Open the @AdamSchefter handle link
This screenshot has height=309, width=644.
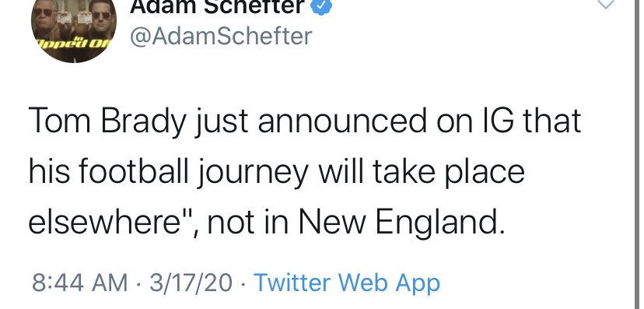pos(221,36)
